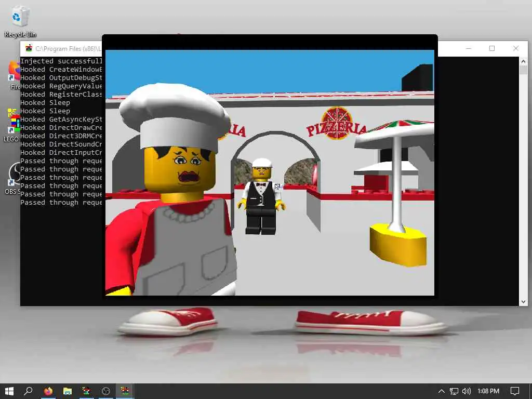532x399 pixels.
Task: Click 'Injected successfull' console line
Action: pyautogui.click(x=61, y=61)
